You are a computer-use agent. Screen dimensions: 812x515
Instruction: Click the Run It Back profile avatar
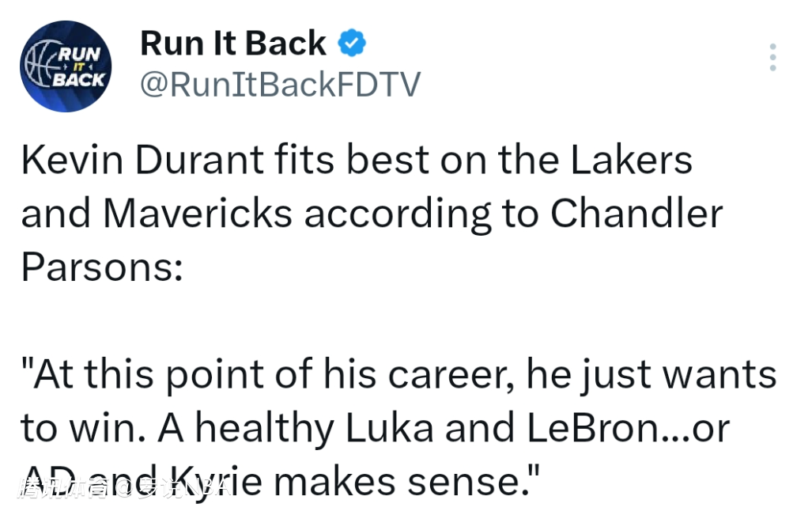pyautogui.click(x=66, y=66)
